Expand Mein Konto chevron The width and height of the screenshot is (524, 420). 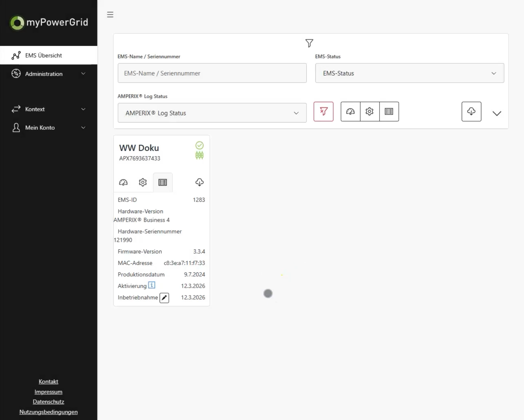point(83,128)
